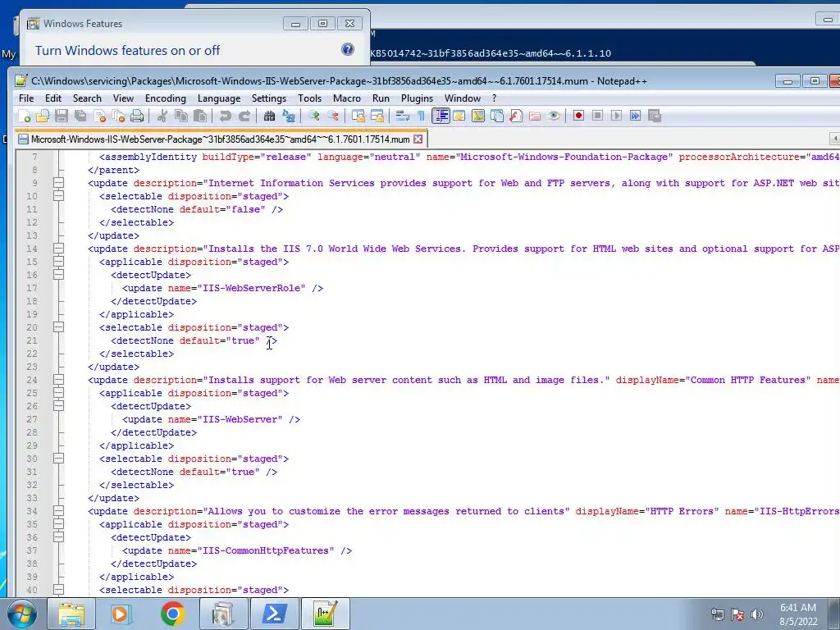Click the Open file toolbar icon
The width and height of the screenshot is (840, 630).
pyautogui.click(x=43, y=116)
